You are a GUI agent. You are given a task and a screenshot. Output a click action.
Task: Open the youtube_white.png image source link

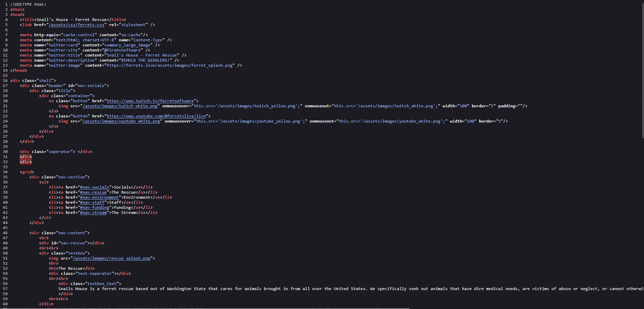(x=121, y=121)
